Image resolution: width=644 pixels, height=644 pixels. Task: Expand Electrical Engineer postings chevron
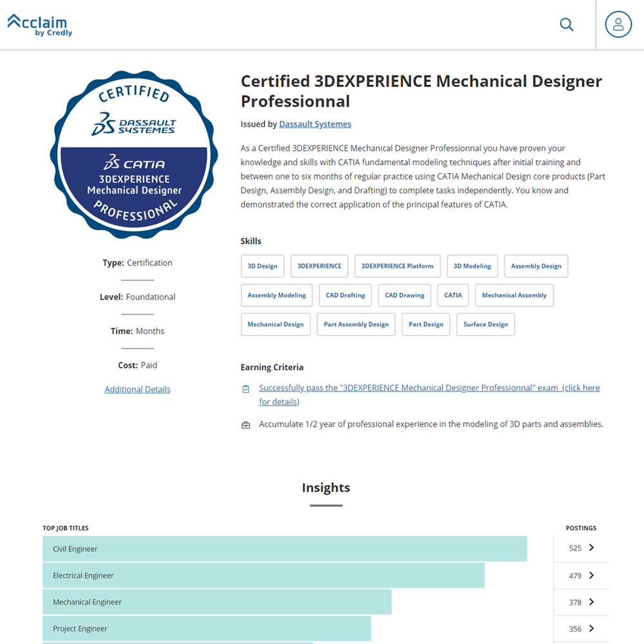[591, 575]
